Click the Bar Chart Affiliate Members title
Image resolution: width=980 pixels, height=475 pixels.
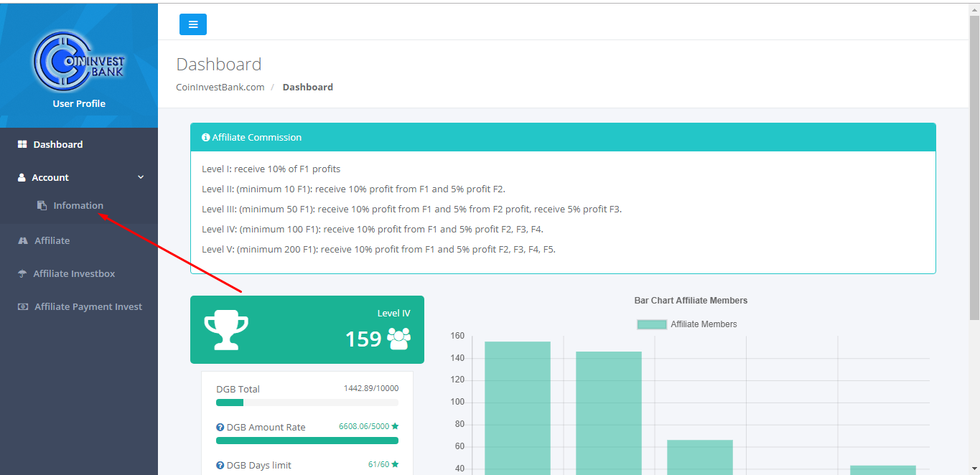(x=691, y=301)
